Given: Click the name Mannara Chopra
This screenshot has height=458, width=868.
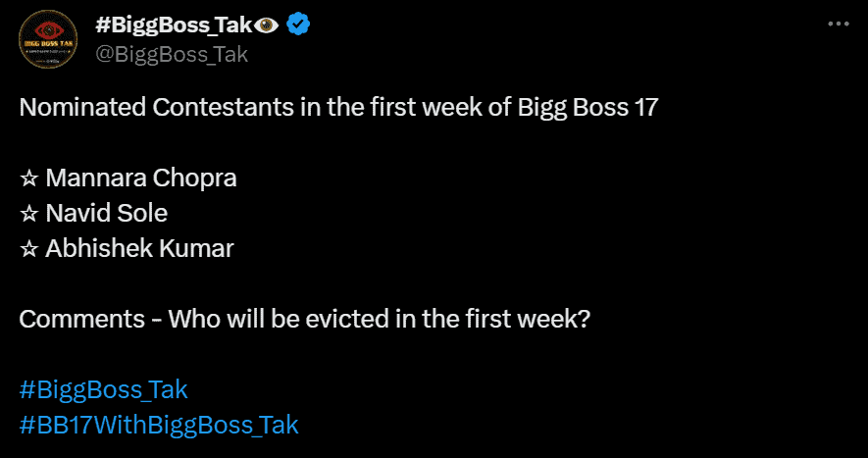Looking at the screenshot, I should coord(141,179).
